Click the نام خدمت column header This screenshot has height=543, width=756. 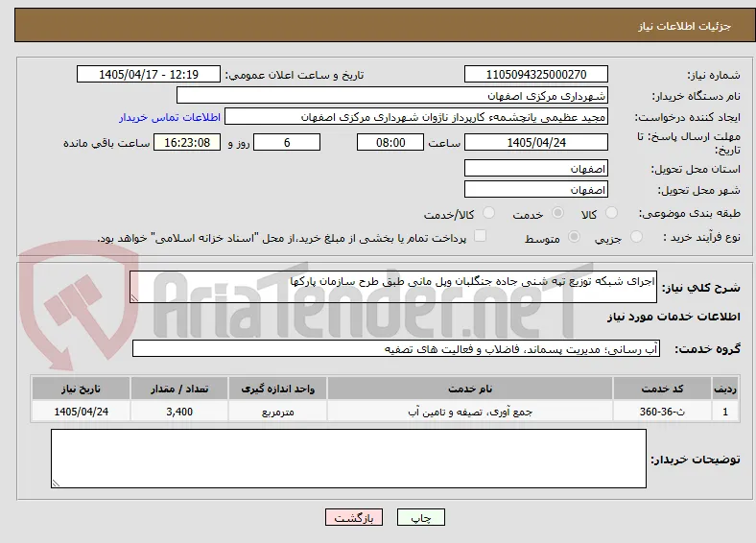tap(470, 389)
